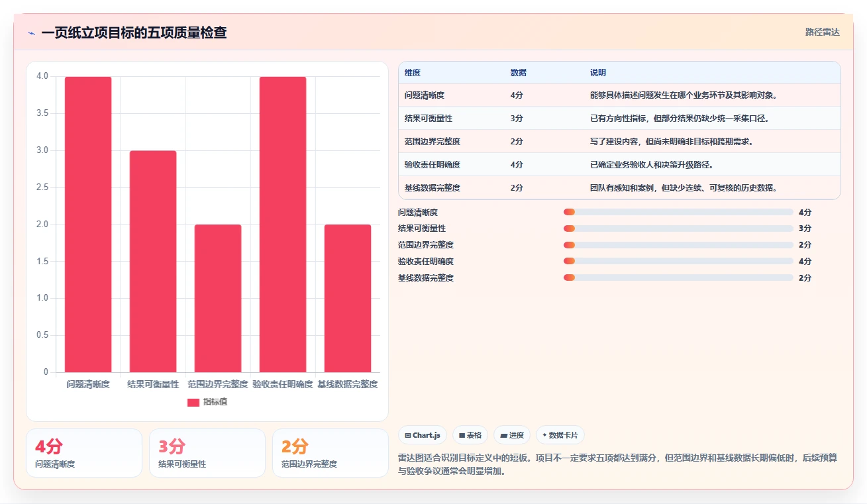The height and width of the screenshot is (504, 867).
Task: Click the 说明 column header
Action: (598, 72)
